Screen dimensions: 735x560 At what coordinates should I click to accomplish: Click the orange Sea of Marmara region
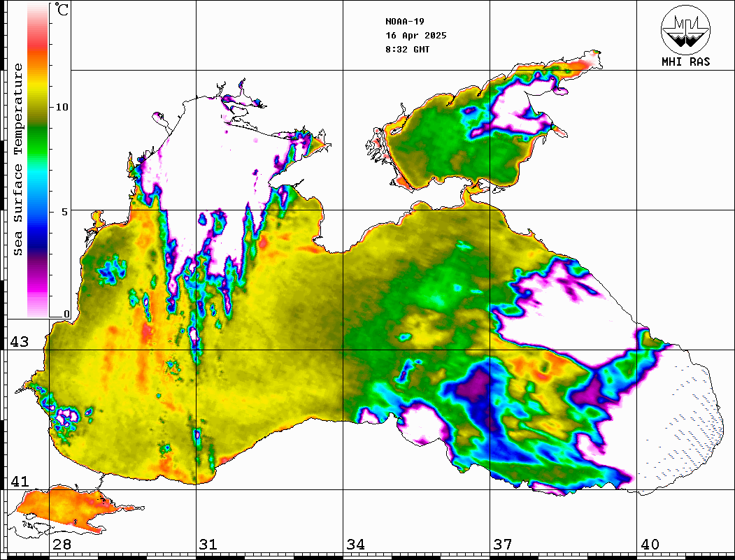tap(63, 505)
